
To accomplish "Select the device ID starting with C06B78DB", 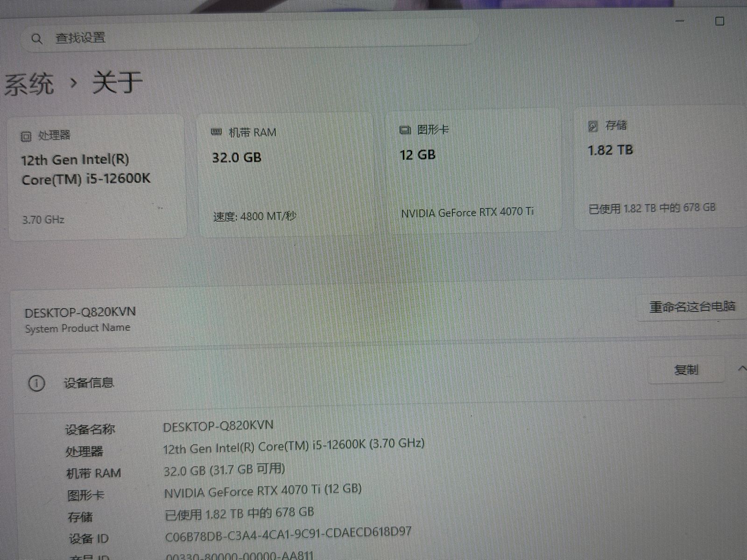I will point(288,534).
